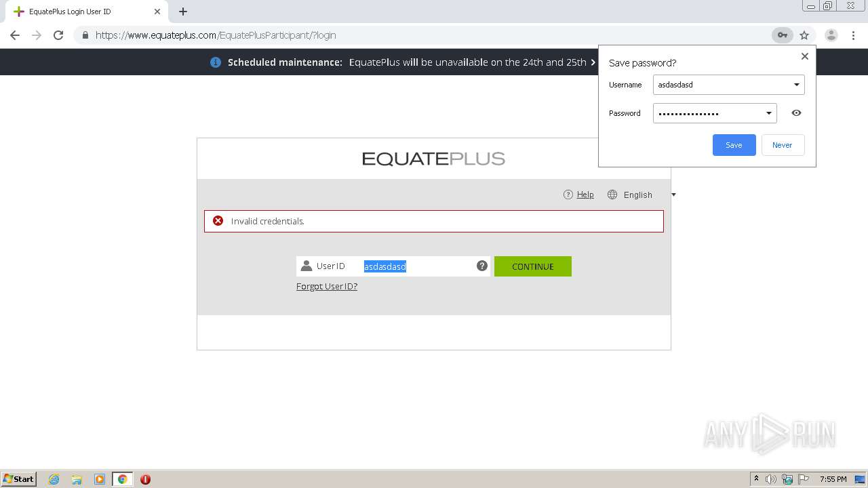Click the volume speaker tray icon
Screen dimensions: 868x488
point(771,479)
